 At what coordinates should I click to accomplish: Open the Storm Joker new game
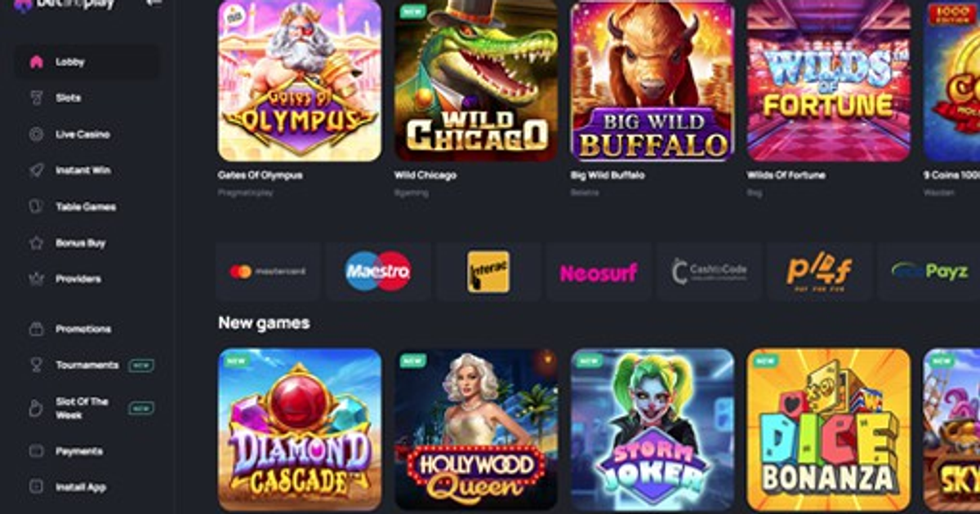coord(653,430)
